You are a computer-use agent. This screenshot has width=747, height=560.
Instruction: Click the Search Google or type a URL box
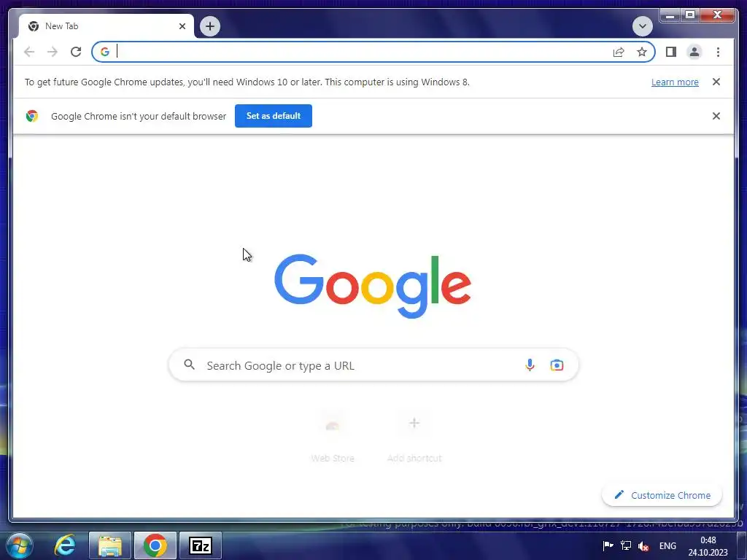click(x=373, y=365)
